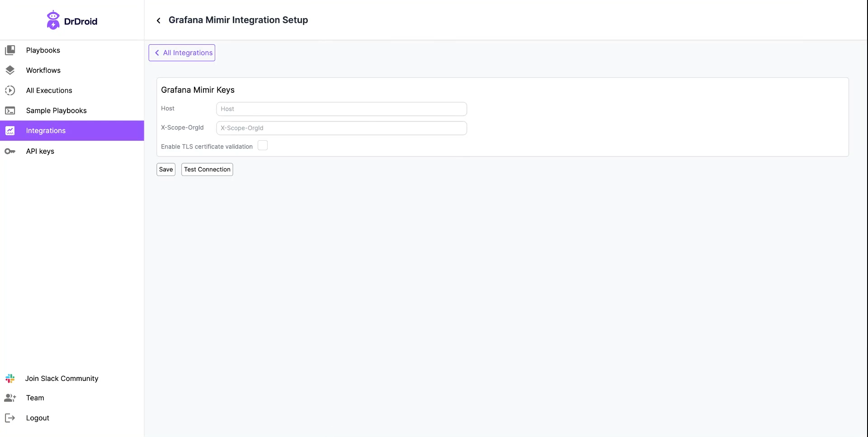Viewport: 868px width, 437px height.
Task: Go back using header chevron arrow
Action: [x=159, y=20]
